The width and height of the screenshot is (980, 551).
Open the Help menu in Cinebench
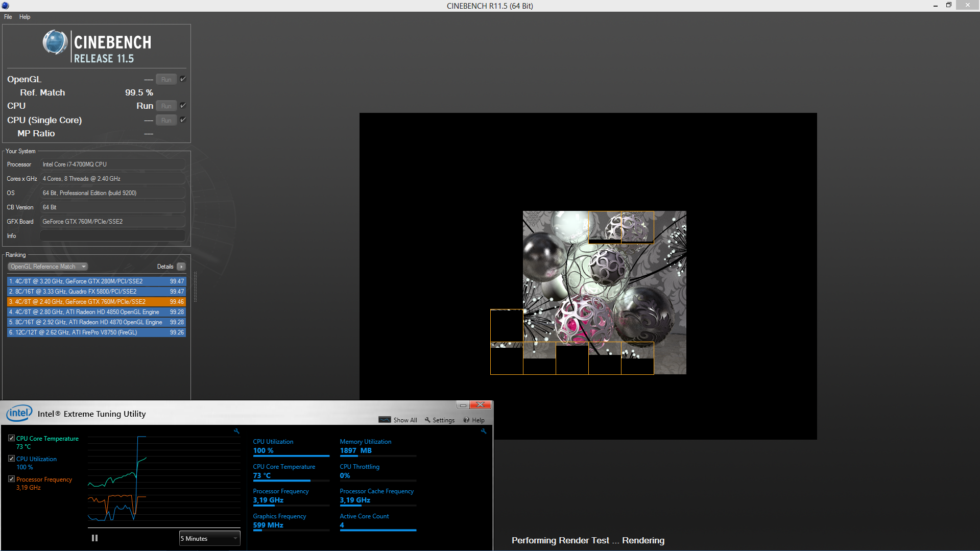25,17
